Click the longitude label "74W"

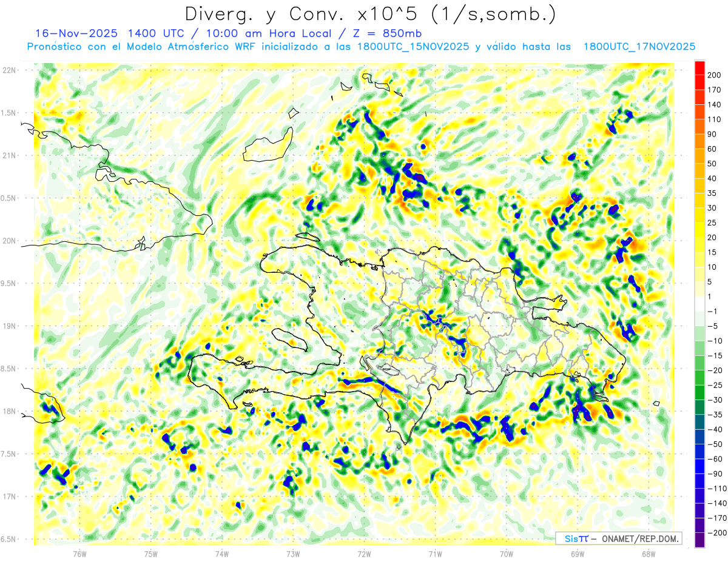pos(222,554)
